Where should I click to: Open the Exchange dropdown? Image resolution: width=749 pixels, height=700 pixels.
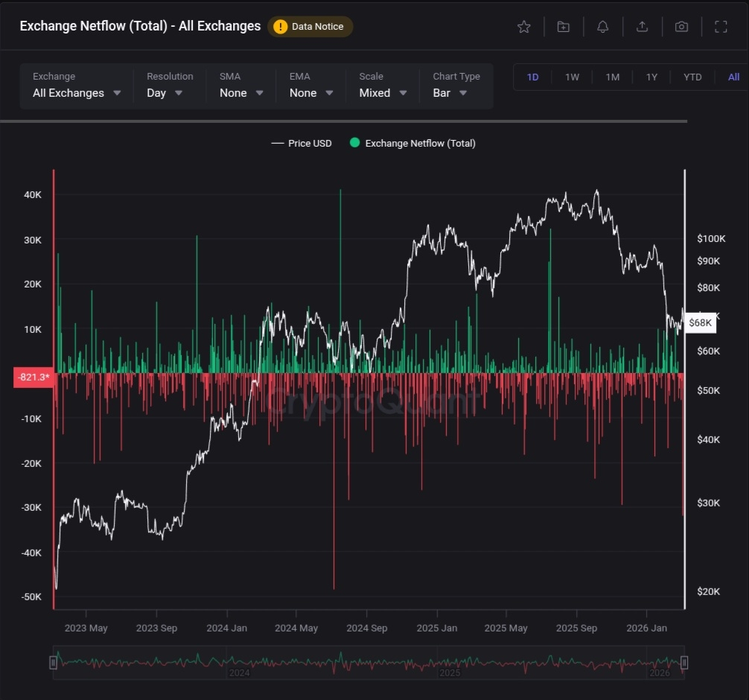(x=77, y=93)
